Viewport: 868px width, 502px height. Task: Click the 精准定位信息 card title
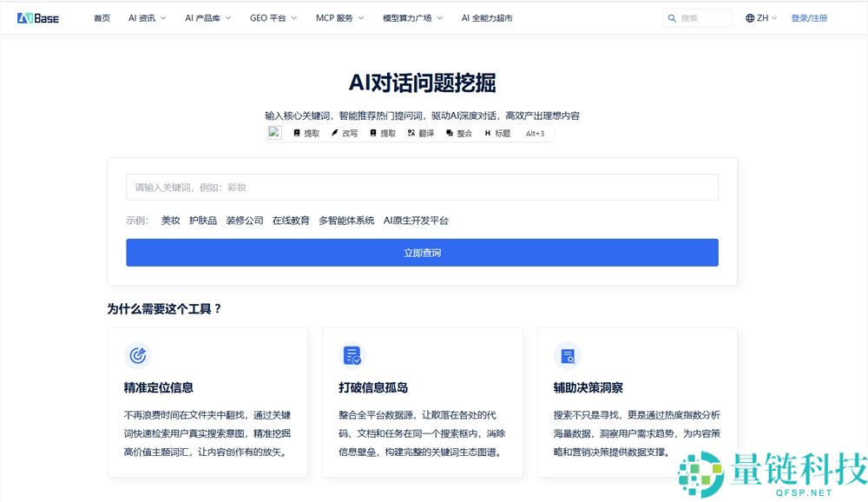click(158, 388)
